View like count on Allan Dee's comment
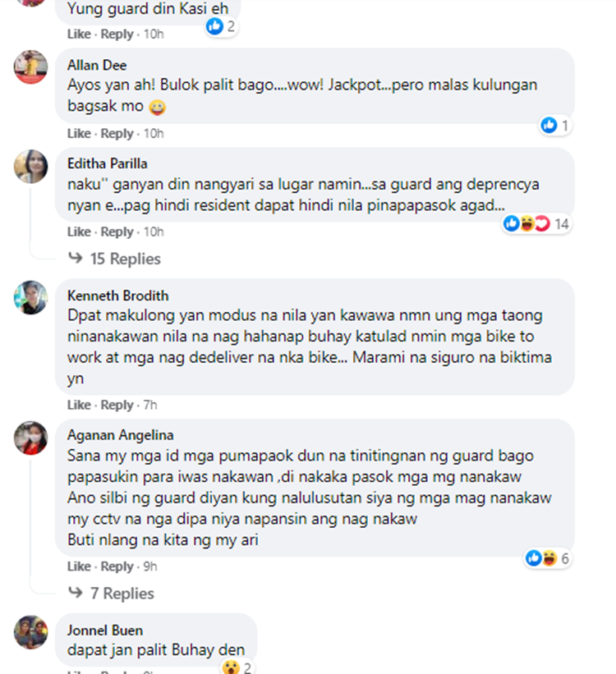Viewport: 616px width, 674px height. pyautogui.click(x=555, y=126)
